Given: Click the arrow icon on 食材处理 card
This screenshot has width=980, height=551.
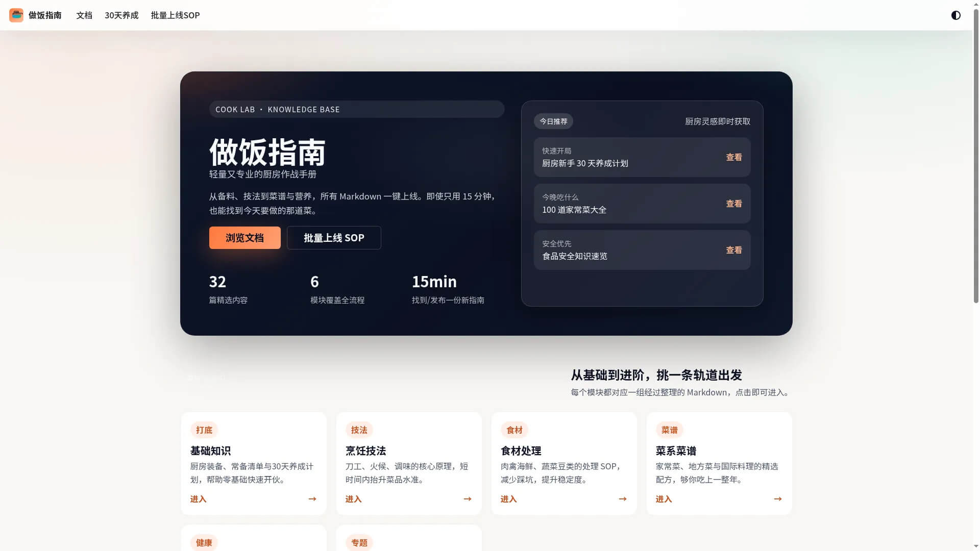Looking at the screenshot, I should tap(622, 498).
